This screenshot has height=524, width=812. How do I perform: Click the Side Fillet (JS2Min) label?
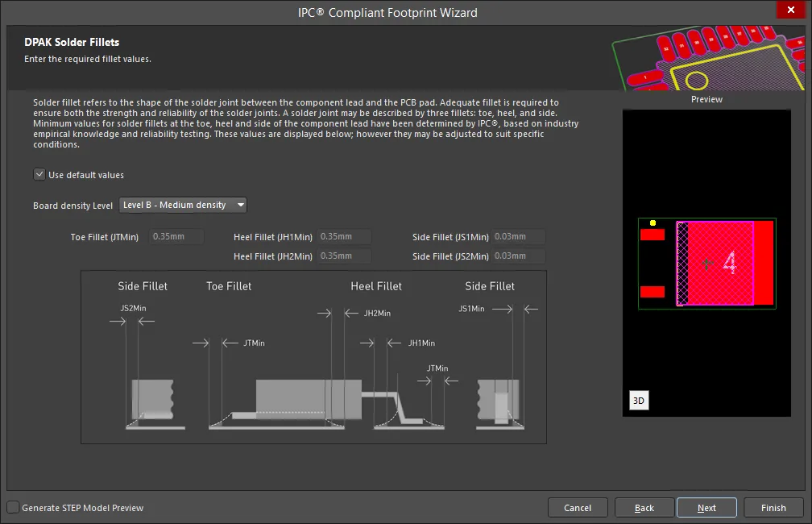(x=450, y=256)
